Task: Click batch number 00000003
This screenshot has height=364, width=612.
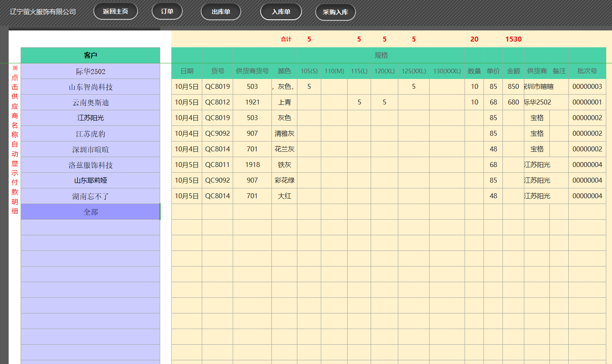Action: tap(587, 86)
